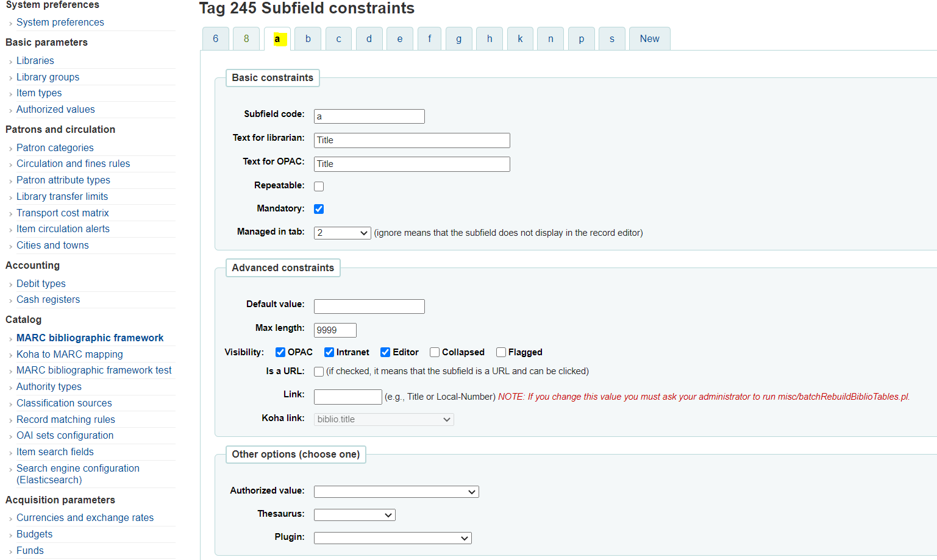Open the Managed in tab dropdown
This screenshot has width=937, height=560.
(343, 233)
